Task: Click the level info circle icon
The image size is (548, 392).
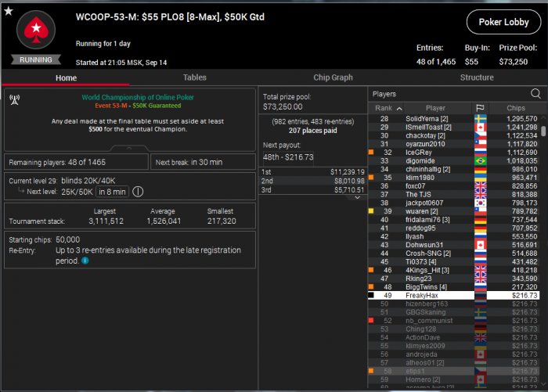Action: point(138,192)
